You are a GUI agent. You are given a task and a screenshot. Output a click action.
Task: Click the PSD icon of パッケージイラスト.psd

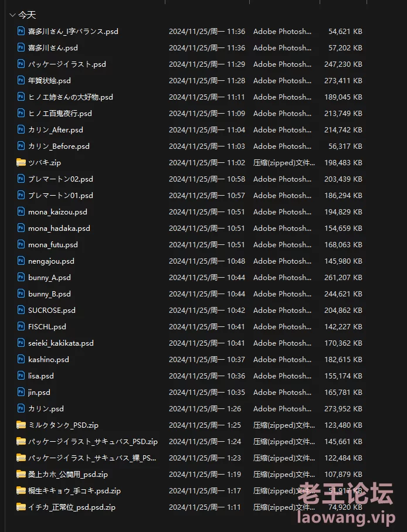point(21,64)
